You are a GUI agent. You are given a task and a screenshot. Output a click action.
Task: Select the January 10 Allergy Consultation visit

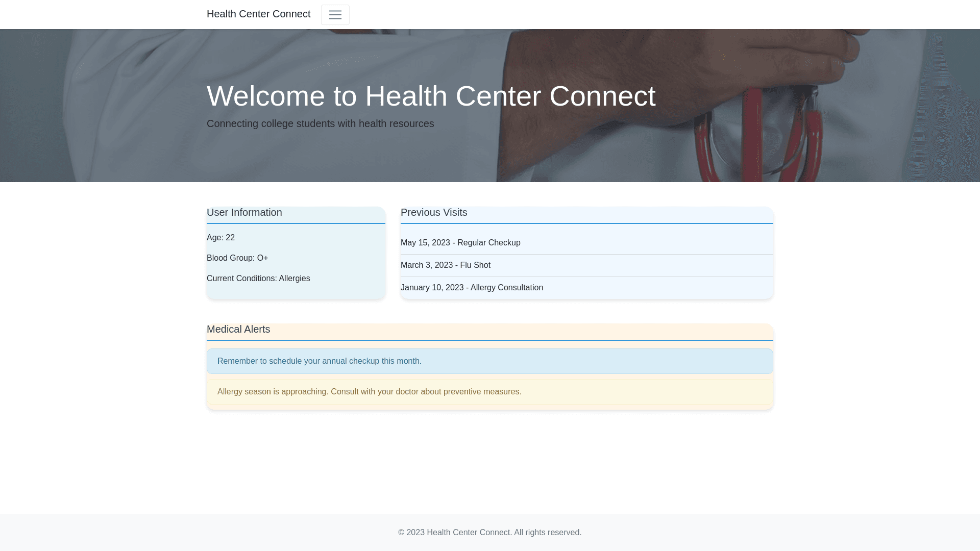471,288
